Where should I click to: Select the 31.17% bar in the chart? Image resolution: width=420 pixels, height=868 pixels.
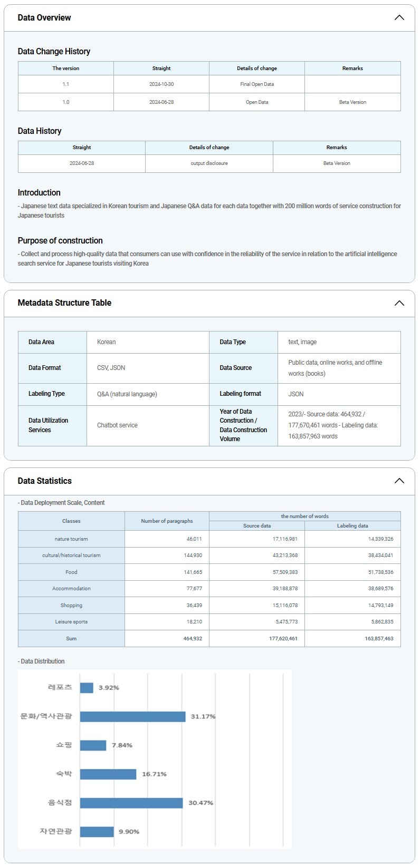pyautogui.click(x=132, y=717)
